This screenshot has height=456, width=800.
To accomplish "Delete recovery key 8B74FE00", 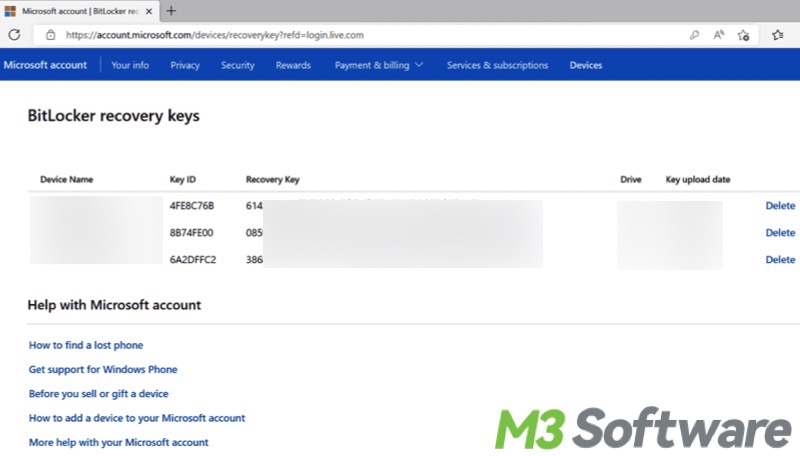I will click(780, 233).
